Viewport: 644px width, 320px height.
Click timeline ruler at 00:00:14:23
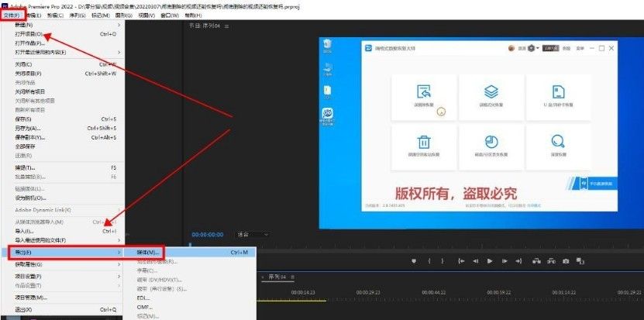(x=303, y=292)
